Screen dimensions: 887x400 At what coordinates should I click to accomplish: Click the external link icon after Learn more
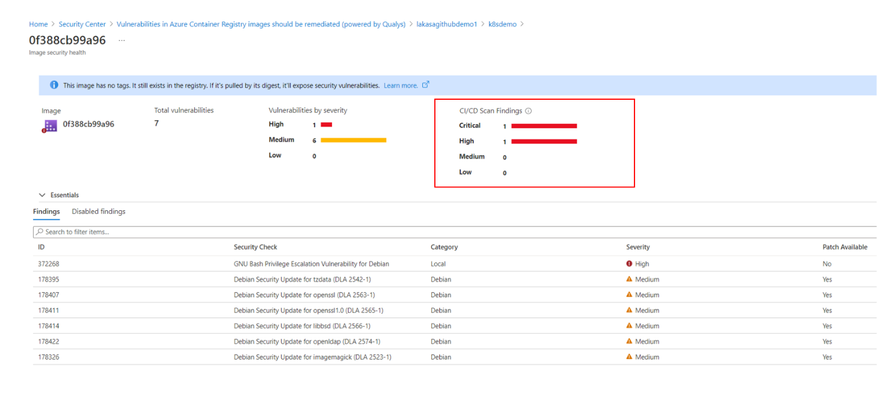click(x=426, y=85)
